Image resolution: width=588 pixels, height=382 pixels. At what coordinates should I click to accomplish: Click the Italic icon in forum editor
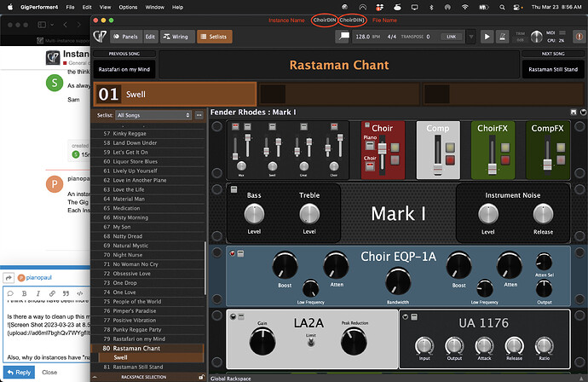[38, 293]
